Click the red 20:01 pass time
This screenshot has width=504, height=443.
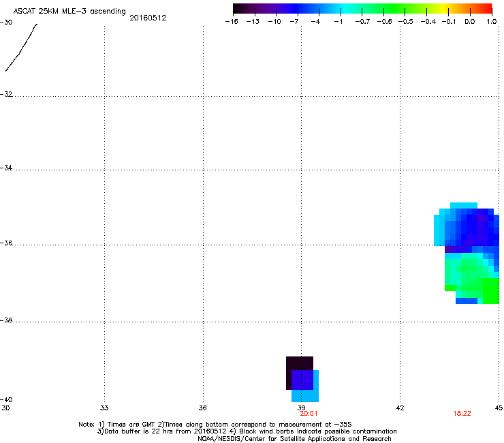[x=309, y=414]
